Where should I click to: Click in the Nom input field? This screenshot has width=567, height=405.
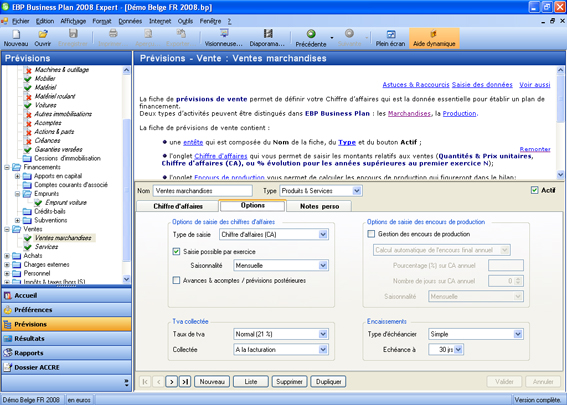pyautogui.click(x=202, y=191)
